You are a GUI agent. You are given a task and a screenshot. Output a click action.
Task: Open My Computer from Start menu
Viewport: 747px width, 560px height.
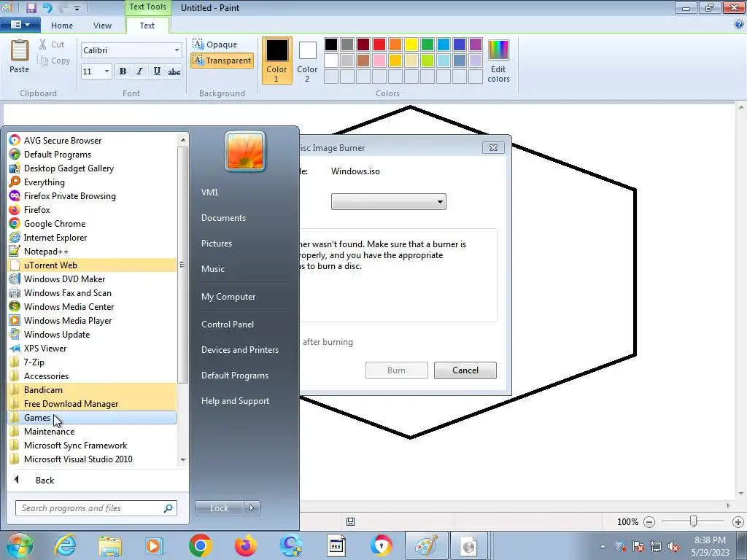(228, 297)
